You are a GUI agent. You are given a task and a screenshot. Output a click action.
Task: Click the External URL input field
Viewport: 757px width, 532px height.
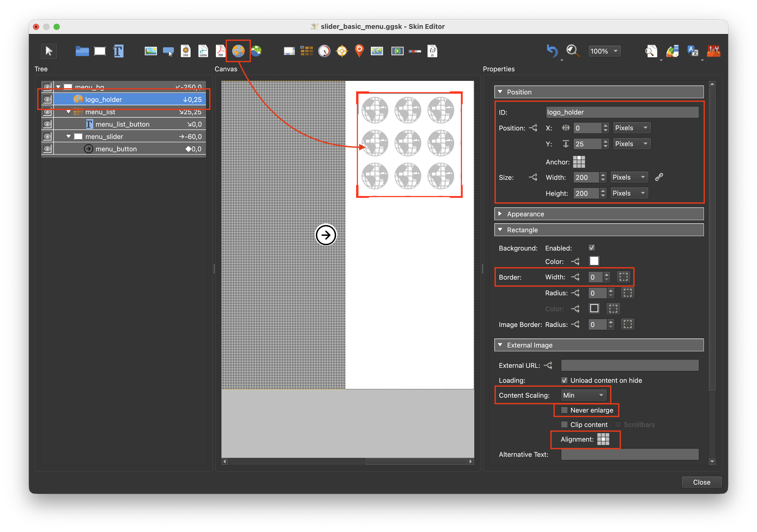point(630,365)
